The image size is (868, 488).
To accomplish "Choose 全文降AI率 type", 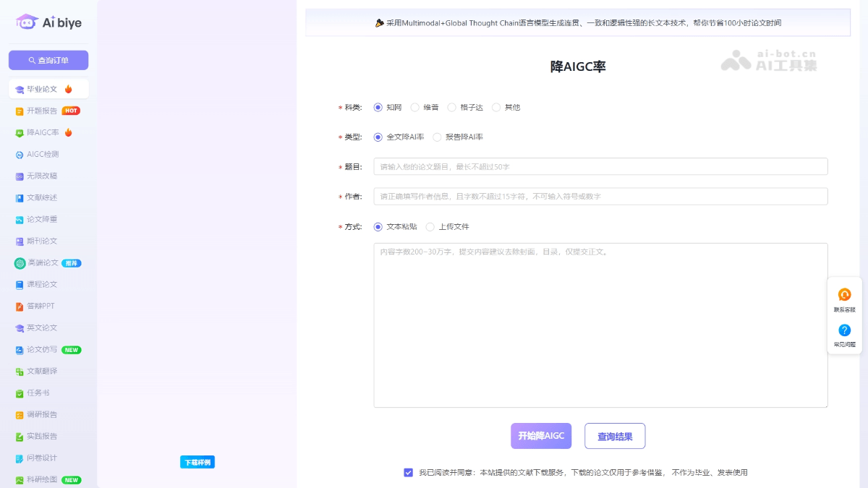I will click(x=378, y=137).
